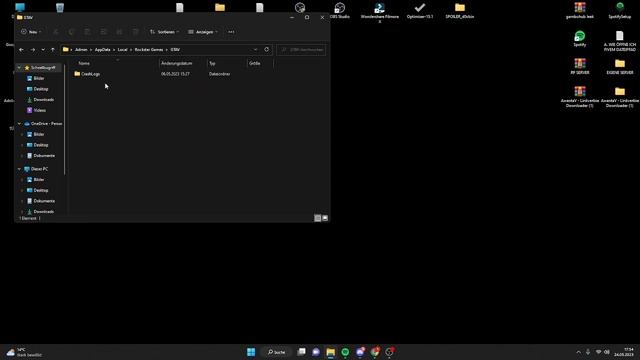The image size is (640, 360).
Task: Click the cut scissors toolbar icon
Action: (56, 32)
